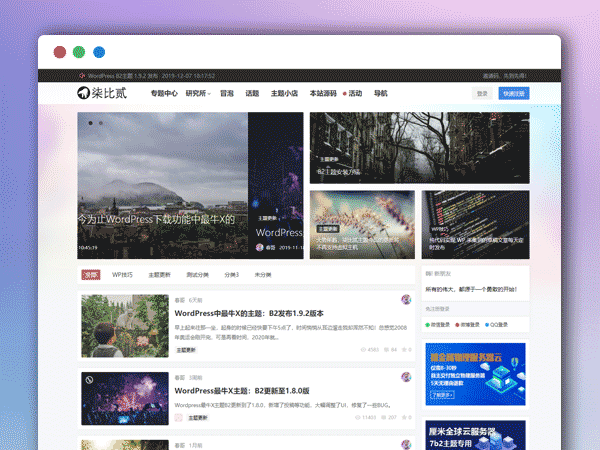Switch to the 主题更新 category tab

[x=159, y=273]
